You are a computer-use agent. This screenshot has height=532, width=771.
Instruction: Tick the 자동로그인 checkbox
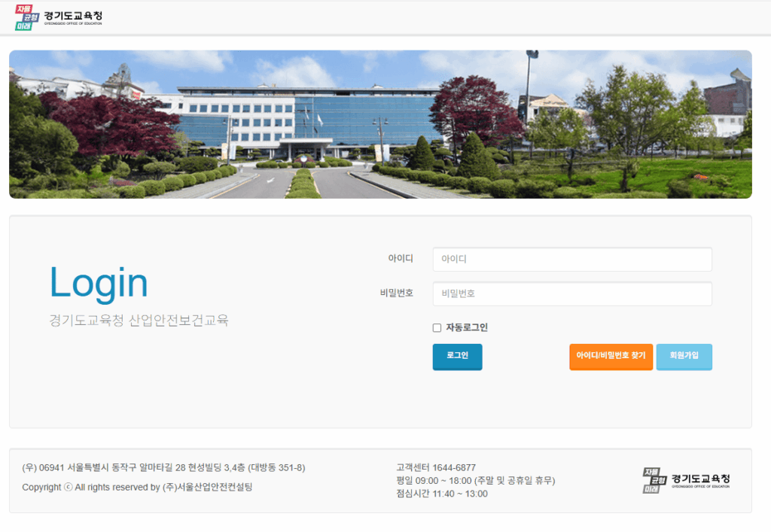tap(437, 328)
